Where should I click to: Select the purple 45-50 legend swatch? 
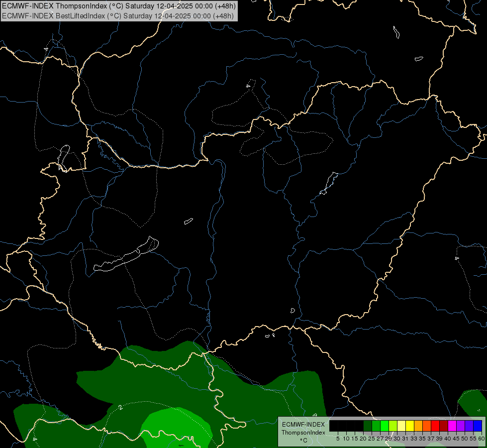click(461, 426)
